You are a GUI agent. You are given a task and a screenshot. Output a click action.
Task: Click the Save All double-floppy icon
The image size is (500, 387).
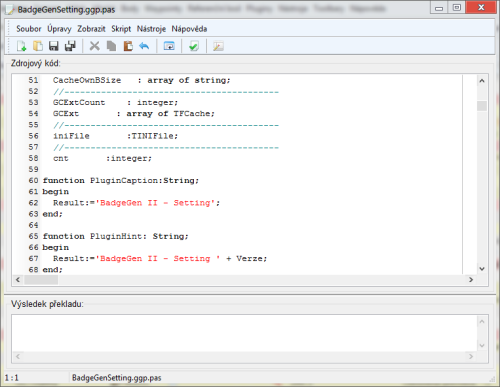tap(70, 46)
